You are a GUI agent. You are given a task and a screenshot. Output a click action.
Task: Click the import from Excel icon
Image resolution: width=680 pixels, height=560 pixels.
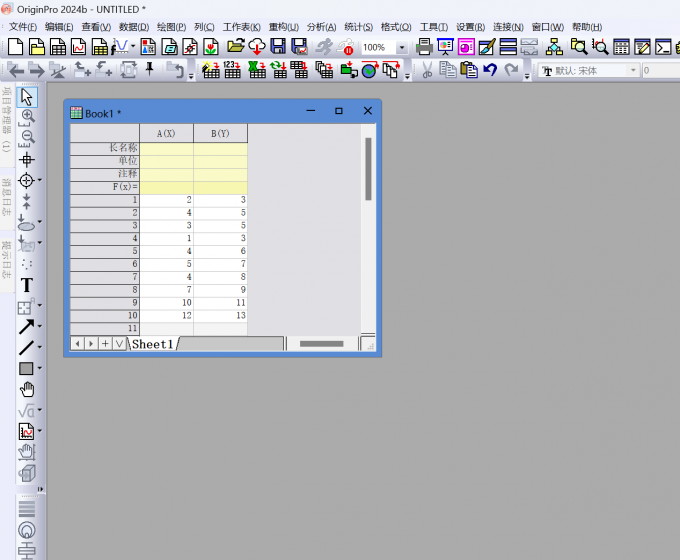pos(257,70)
